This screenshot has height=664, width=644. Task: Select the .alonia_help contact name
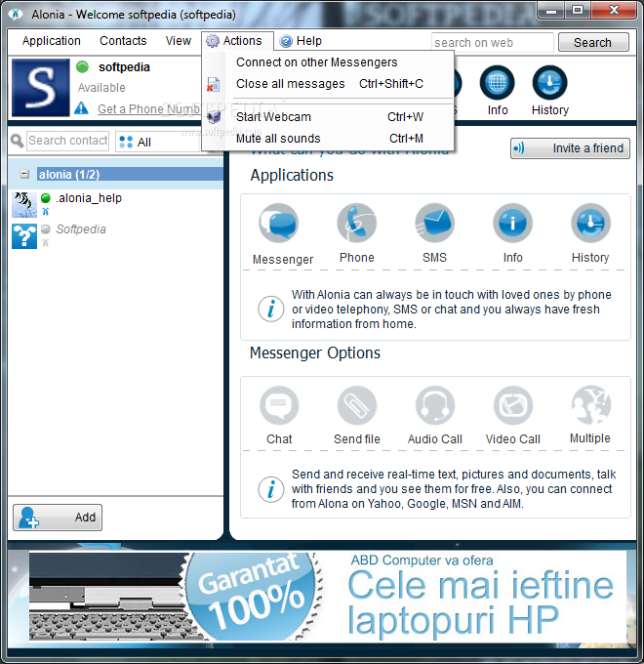pos(89,198)
